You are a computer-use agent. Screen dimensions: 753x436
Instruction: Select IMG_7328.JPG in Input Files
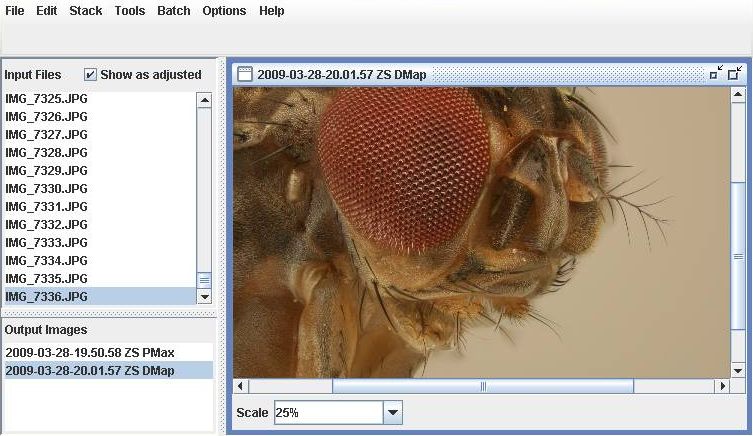100,153
